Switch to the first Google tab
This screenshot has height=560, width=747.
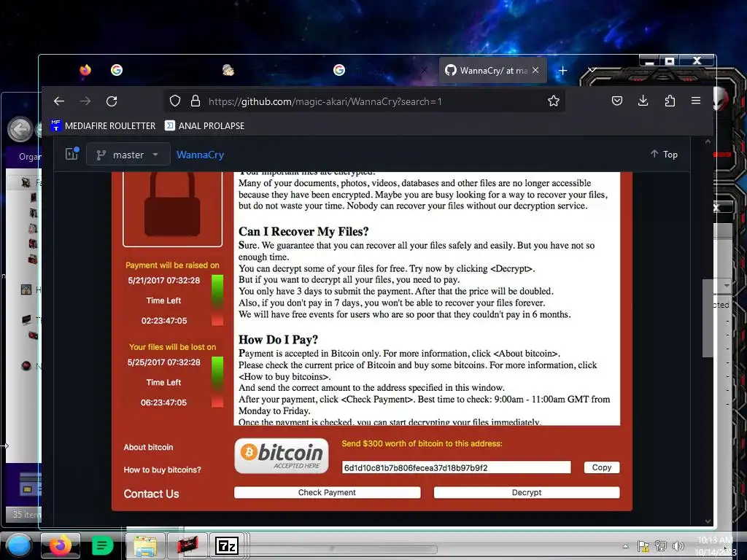[x=117, y=71]
